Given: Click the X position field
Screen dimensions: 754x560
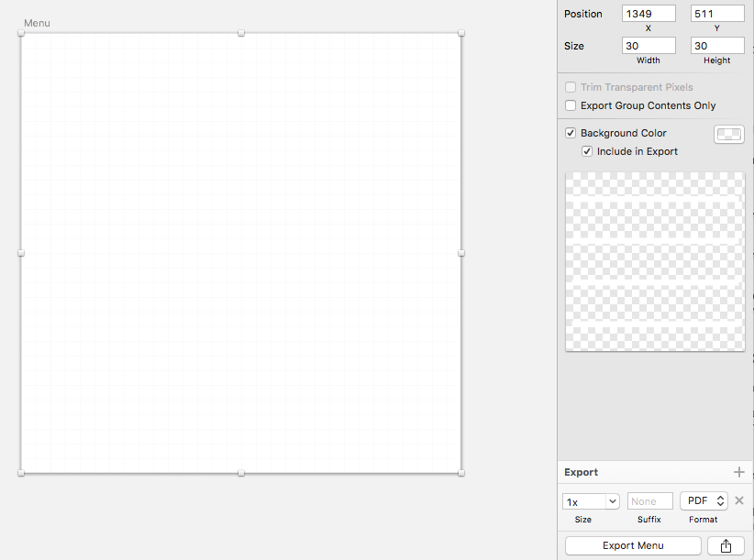Looking at the screenshot, I should click(649, 14).
